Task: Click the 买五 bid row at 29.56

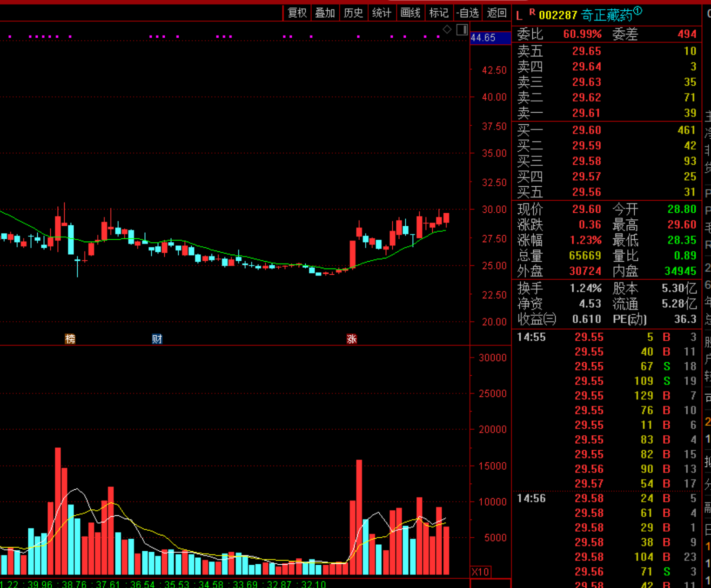Action: pos(607,192)
